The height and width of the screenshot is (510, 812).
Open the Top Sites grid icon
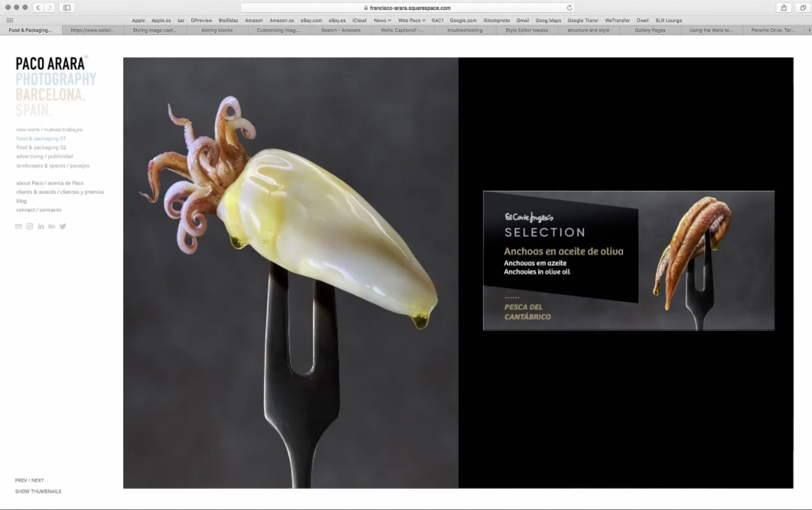[x=10, y=20]
